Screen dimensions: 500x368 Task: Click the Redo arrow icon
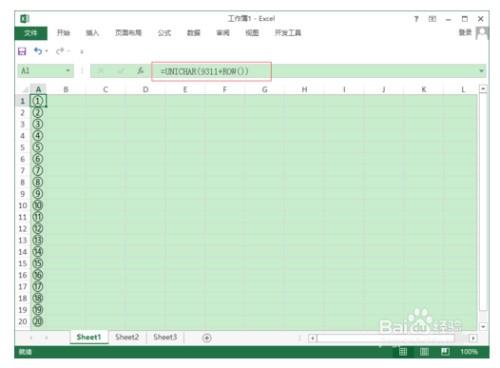pyautogui.click(x=60, y=51)
